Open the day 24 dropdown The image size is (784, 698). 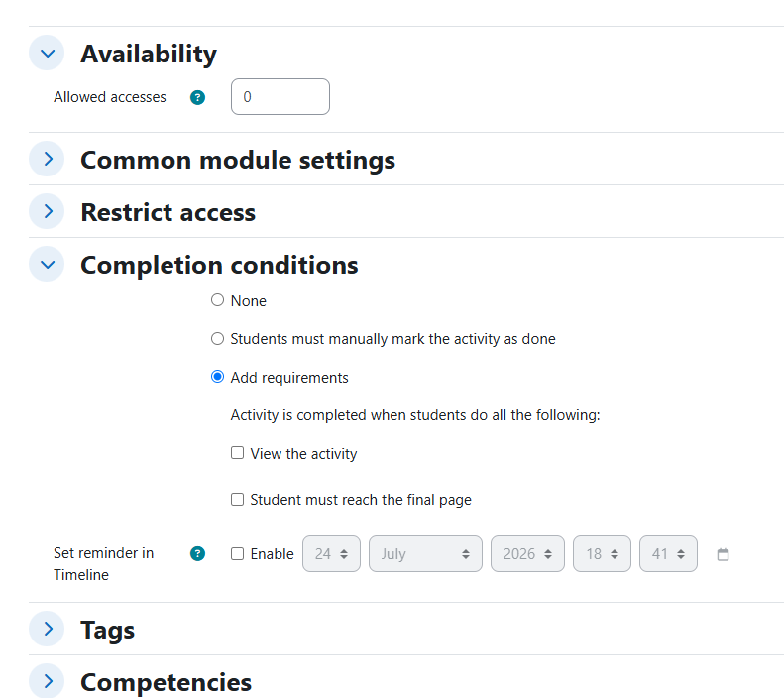331,554
